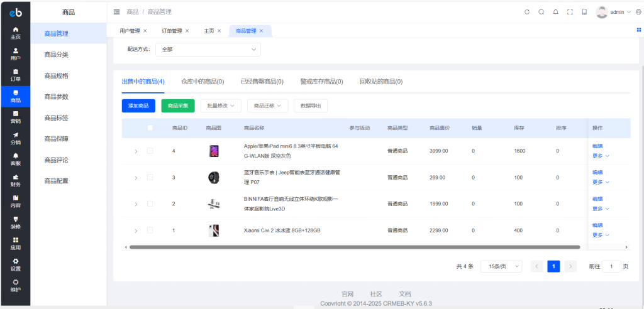644x309 pixels.
Task: Select the checkbox for product ID 4
Action: [150, 151]
